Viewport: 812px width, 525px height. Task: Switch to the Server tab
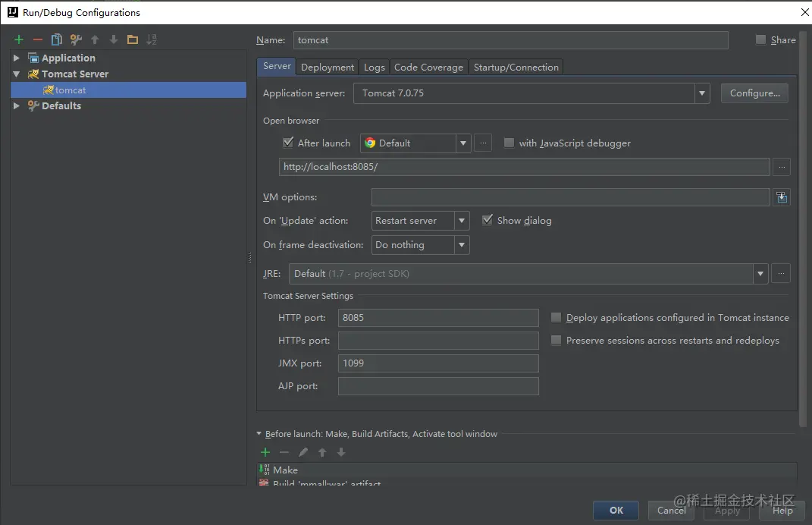point(277,66)
